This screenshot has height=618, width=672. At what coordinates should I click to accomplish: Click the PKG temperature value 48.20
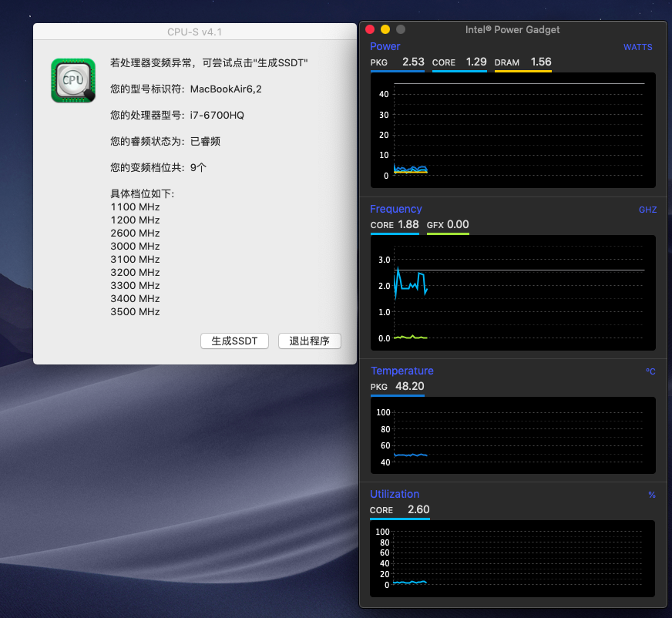410,386
